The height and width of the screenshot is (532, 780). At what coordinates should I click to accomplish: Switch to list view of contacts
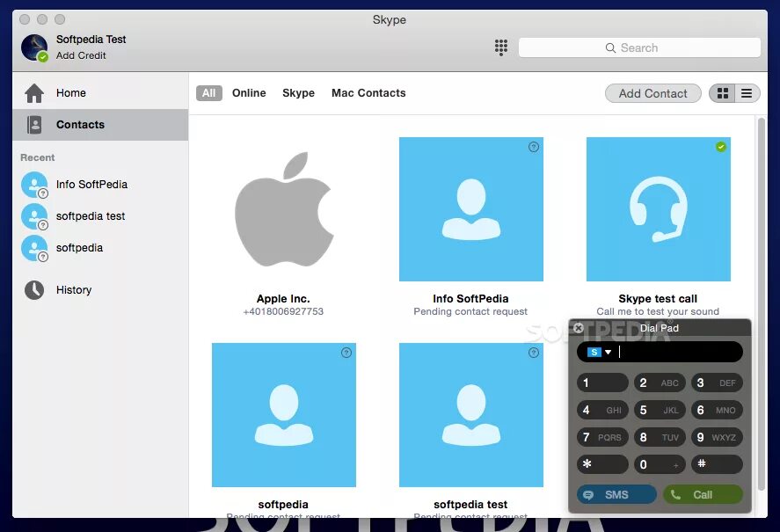(747, 93)
